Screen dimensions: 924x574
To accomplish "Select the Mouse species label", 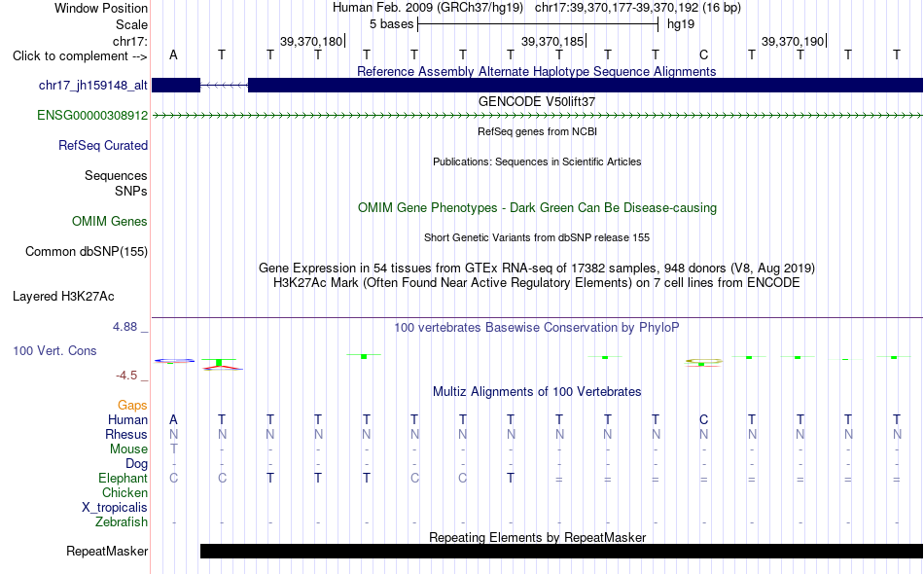I will tap(128, 449).
